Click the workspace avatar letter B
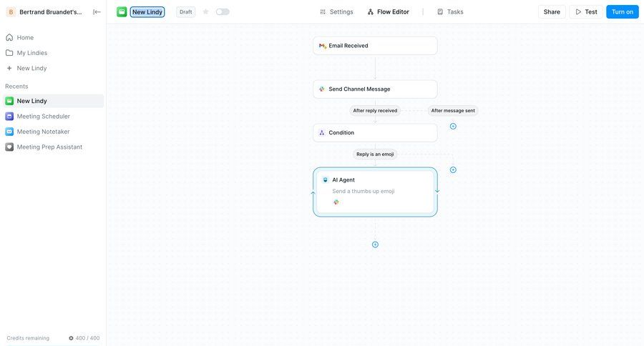This screenshot has width=644, height=346. (11, 12)
